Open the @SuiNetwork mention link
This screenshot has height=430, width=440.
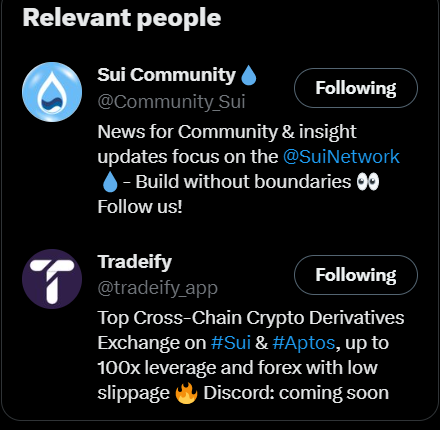click(341, 157)
